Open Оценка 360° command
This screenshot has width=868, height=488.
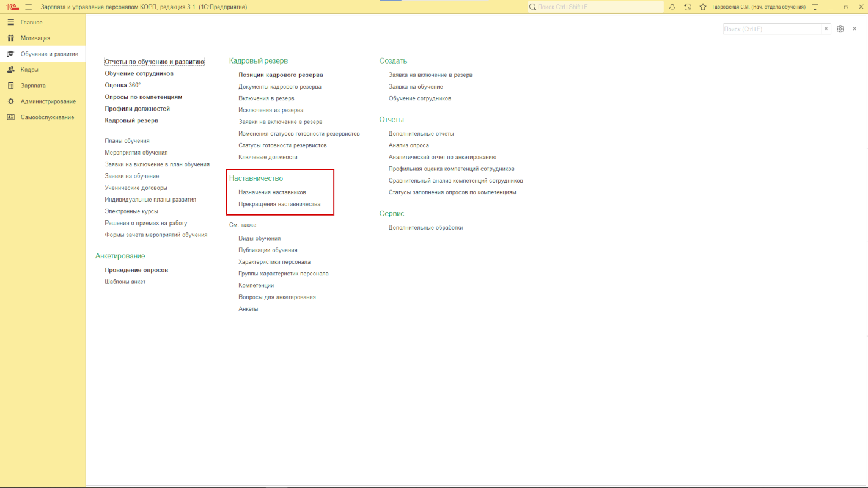pos(122,86)
